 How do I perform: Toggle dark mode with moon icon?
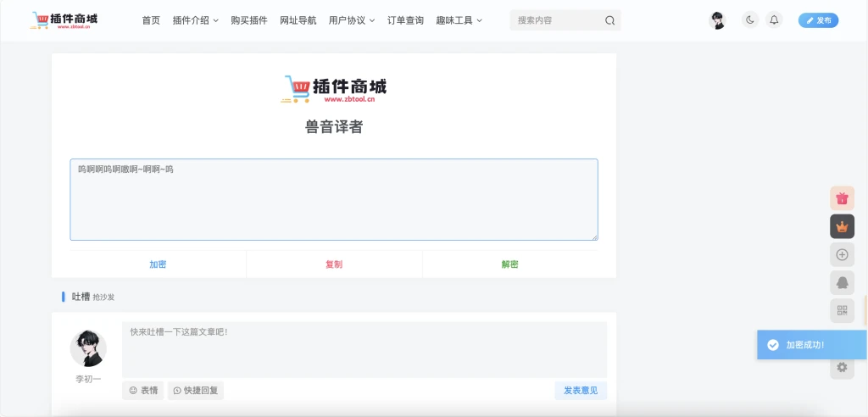749,20
